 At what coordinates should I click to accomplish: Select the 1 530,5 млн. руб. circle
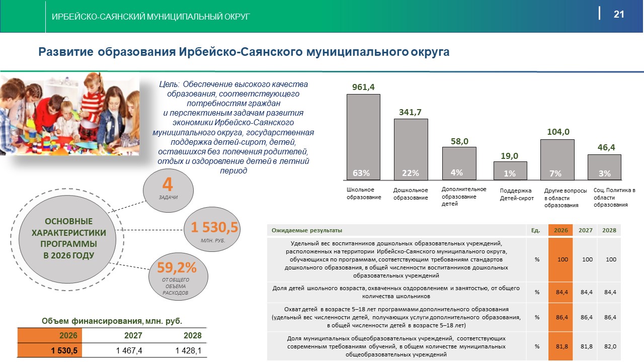(214, 231)
